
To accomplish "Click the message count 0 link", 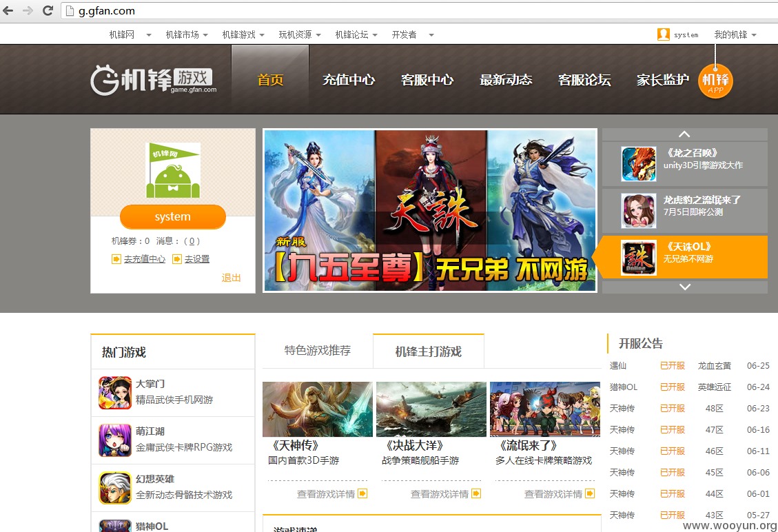I will 192,241.
